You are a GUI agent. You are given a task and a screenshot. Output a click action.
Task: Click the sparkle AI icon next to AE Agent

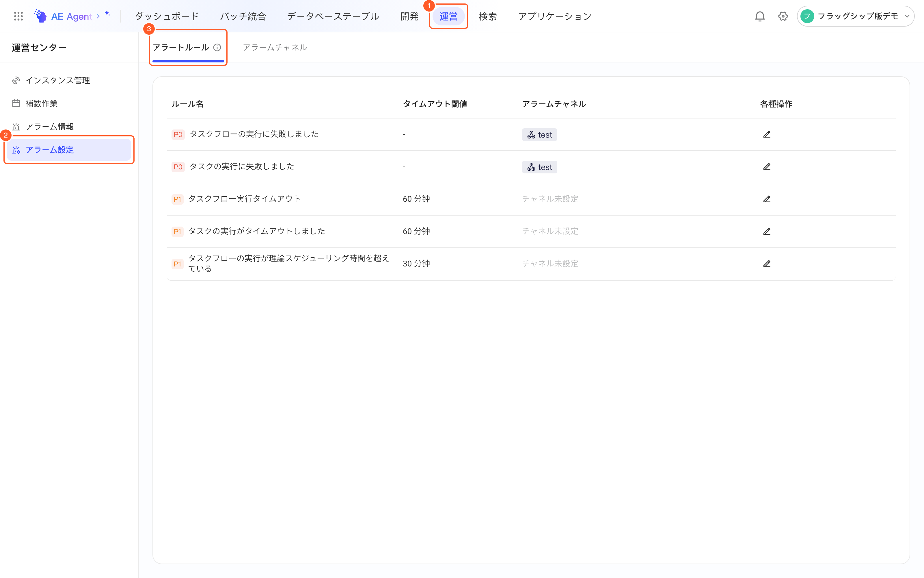[107, 14]
